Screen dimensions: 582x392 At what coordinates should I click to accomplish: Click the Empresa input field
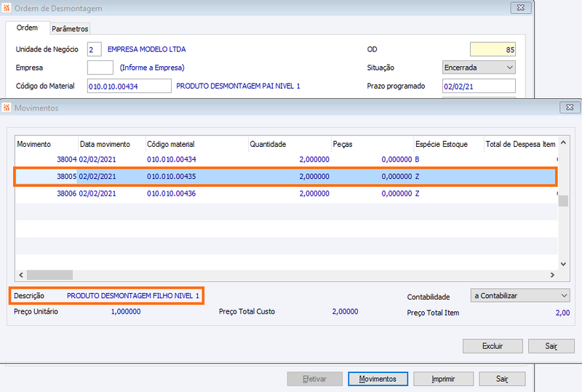(x=100, y=68)
